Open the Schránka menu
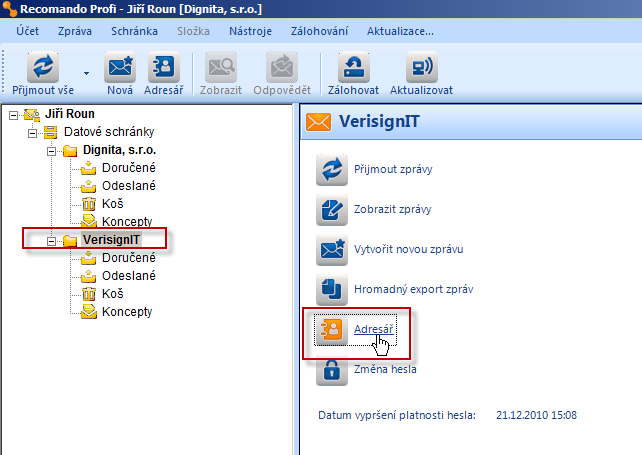 point(134,31)
